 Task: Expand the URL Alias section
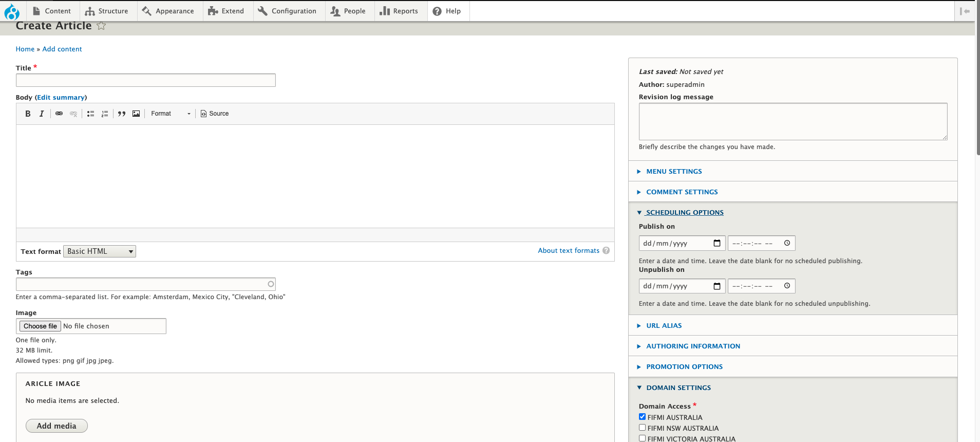[664, 326]
